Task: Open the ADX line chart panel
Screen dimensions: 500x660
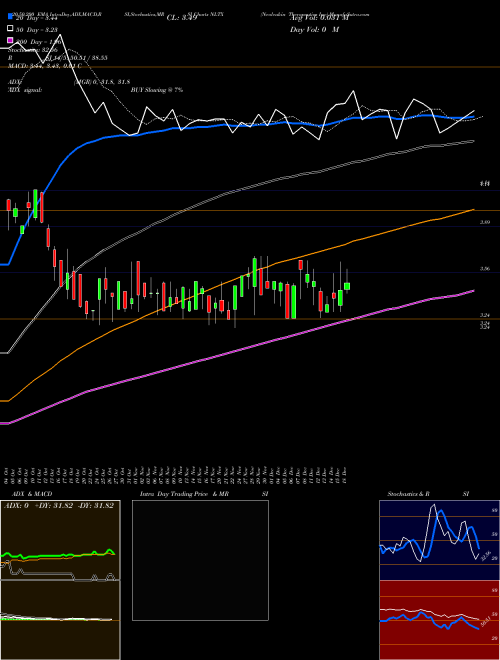Action: coord(60,540)
